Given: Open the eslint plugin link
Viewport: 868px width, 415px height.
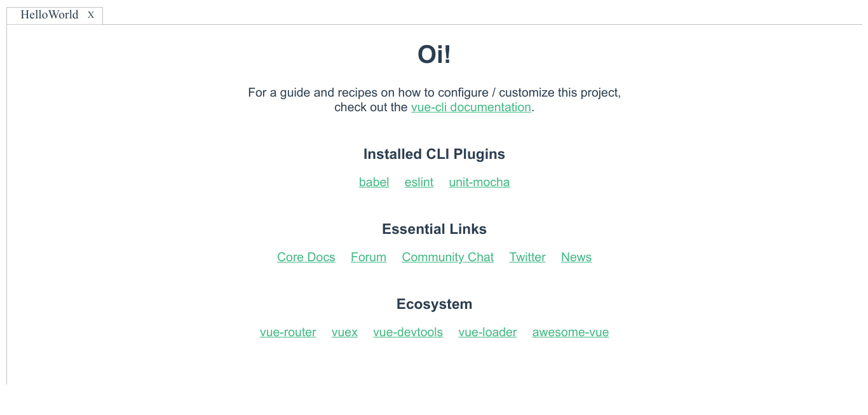Looking at the screenshot, I should [x=419, y=182].
